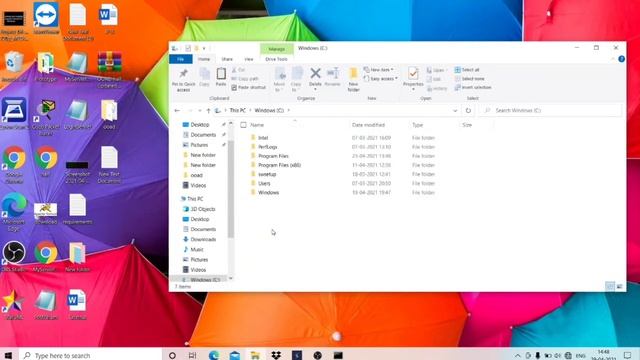Open the chevron after Windows (C:) in path

(x=289, y=111)
